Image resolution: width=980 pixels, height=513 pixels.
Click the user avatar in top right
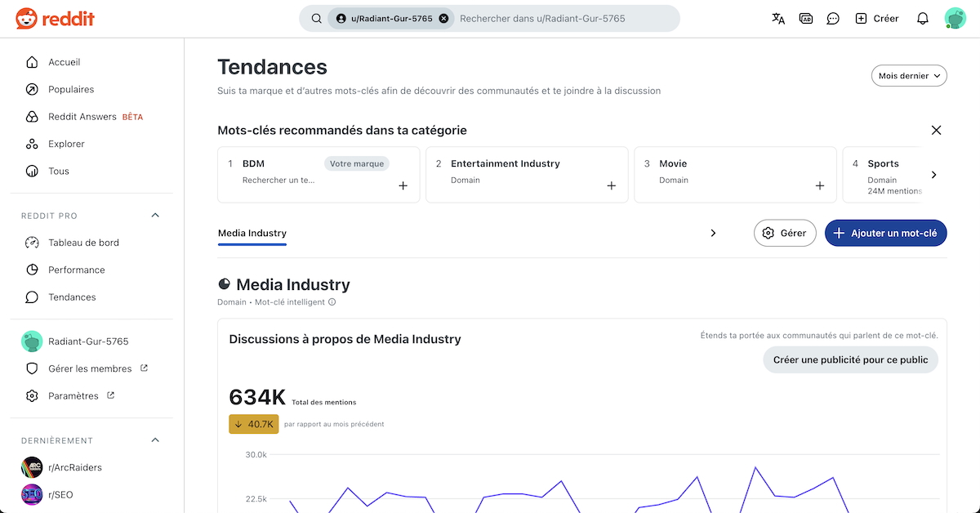(955, 18)
